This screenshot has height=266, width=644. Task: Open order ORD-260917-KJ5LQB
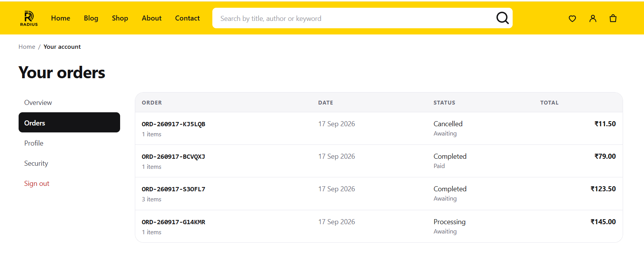pyautogui.click(x=173, y=124)
